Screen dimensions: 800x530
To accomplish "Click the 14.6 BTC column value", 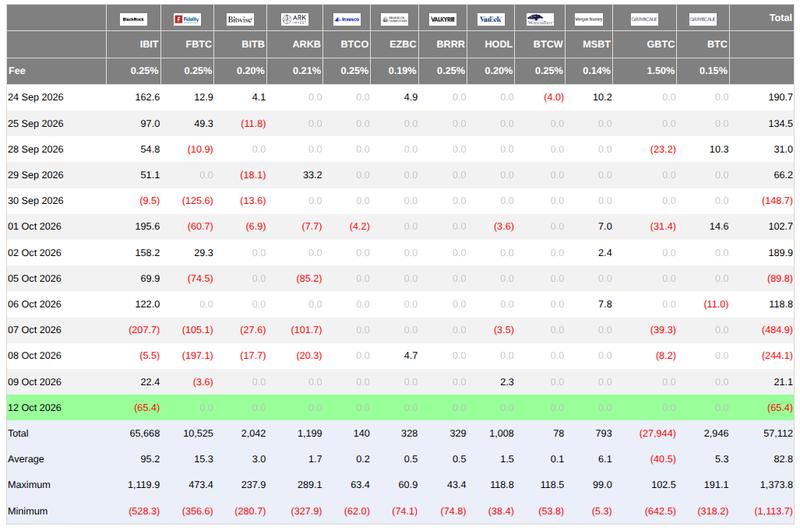I will [719, 226].
